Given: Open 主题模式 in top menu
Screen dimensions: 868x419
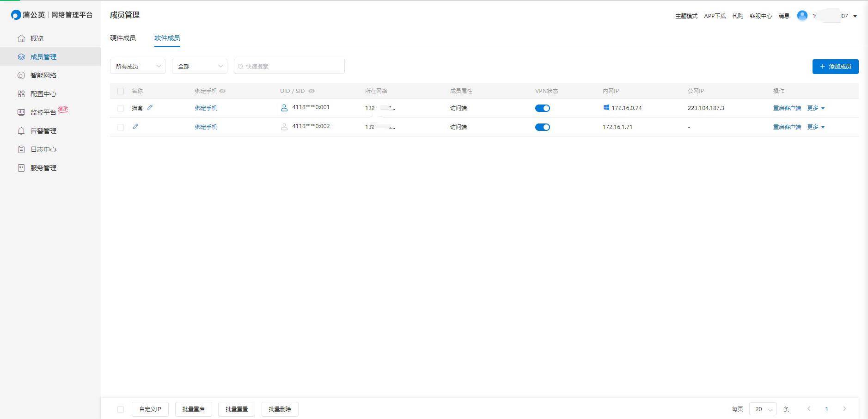Looking at the screenshot, I should tap(686, 16).
